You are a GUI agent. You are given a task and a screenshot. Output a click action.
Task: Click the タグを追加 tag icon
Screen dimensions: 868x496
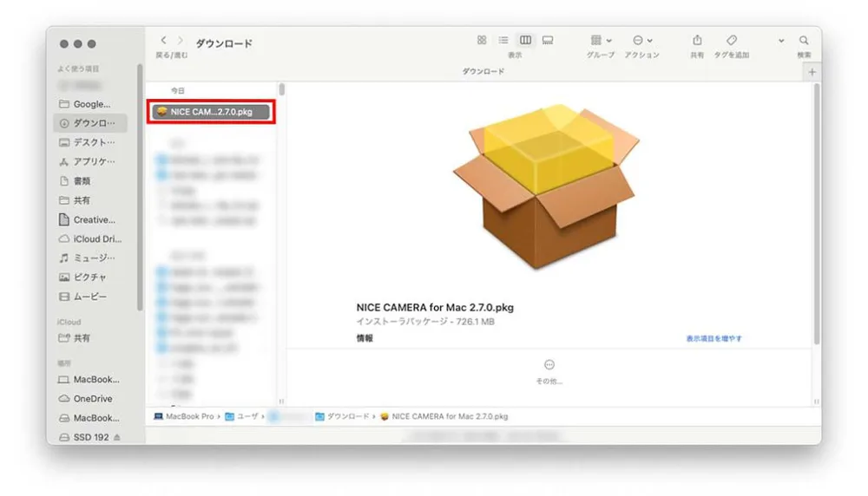[x=731, y=41]
